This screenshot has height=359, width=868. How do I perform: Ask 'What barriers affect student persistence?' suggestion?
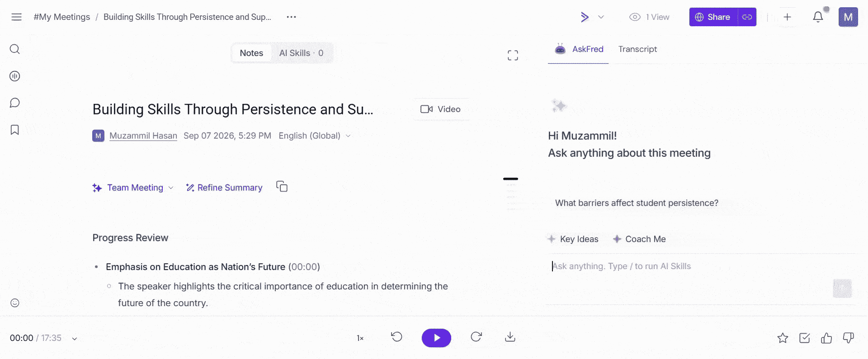tap(637, 203)
